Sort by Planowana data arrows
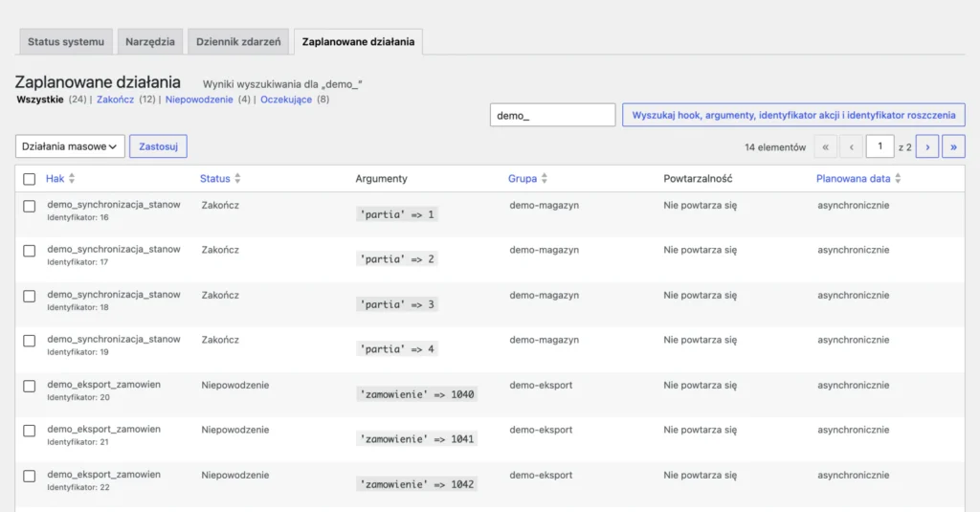This screenshot has height=512, width=980. pyautogui.click(x=898, y=179)
